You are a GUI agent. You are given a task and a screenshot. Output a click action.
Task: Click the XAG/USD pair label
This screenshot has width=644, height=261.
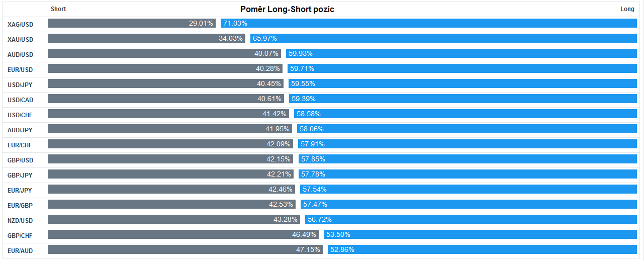pos(20,24)
